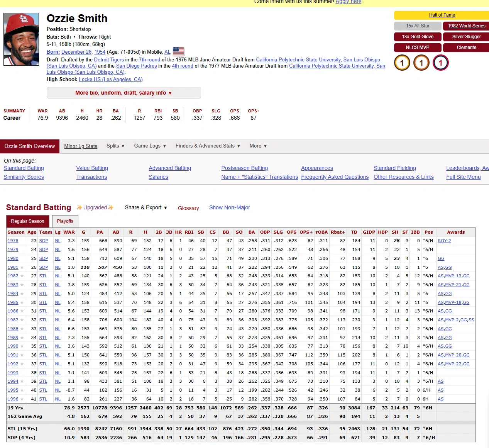The width and height of the screenshot is (489, 448).
Task: Sort table by HR column header
Action: pyautogui.click(x=178, y=232)
